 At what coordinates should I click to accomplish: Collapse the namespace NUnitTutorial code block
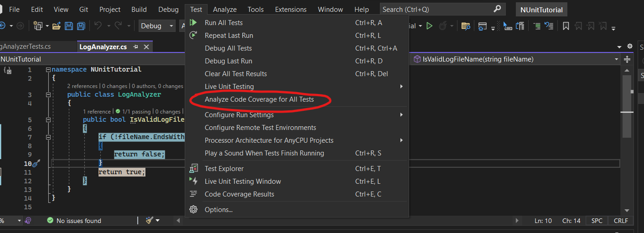(x=48, y=70)
